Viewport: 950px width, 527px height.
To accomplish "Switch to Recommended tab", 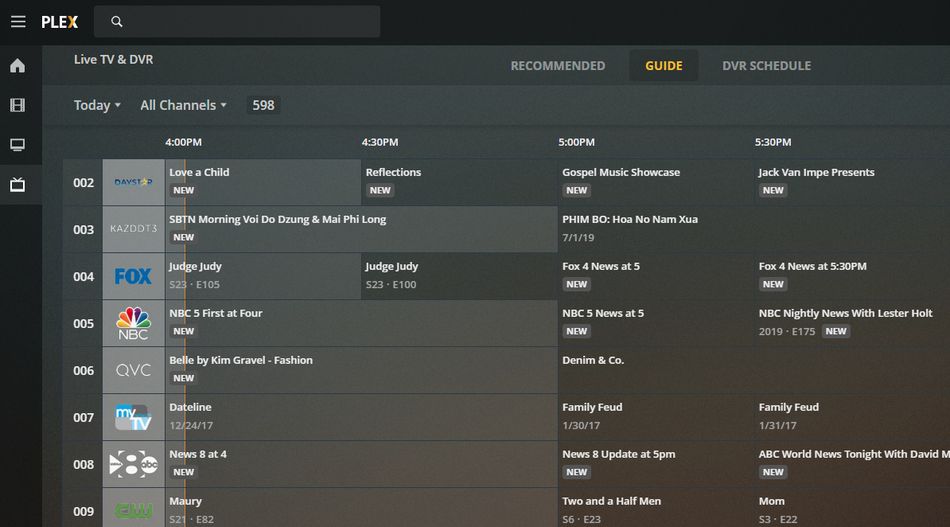I will tap(557, 65).
